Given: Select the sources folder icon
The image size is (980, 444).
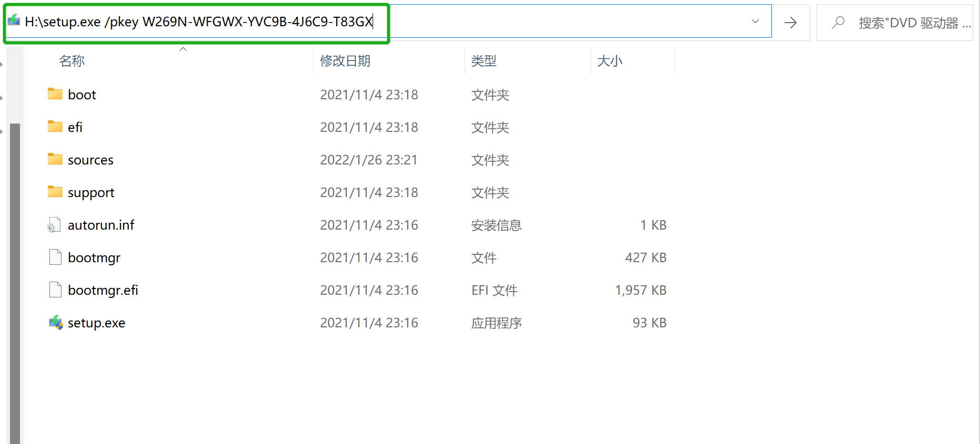Looking at the screenshot, I should (x=55, y=159).
